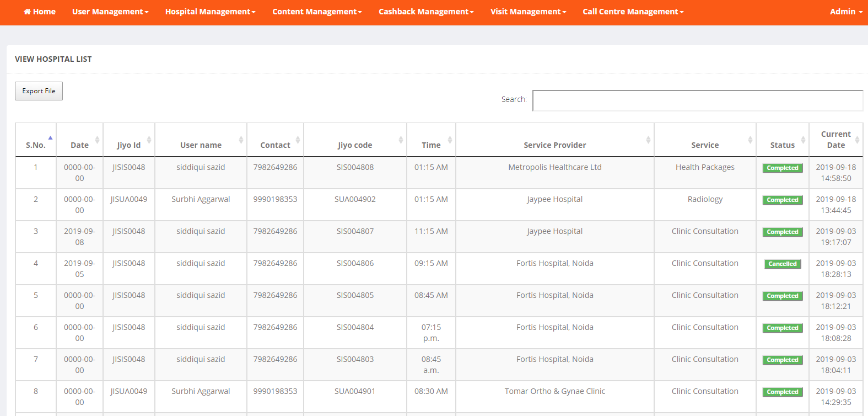868x416 pixels.
Task: Click the Export File button
Action: tap(39, 91)
